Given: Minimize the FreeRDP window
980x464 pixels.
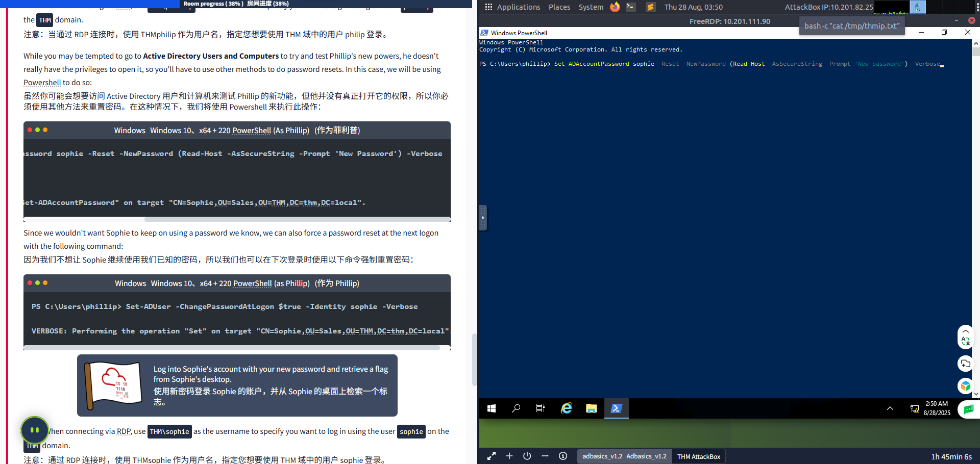Looking at the screenshot, I should tap(956, 20).
